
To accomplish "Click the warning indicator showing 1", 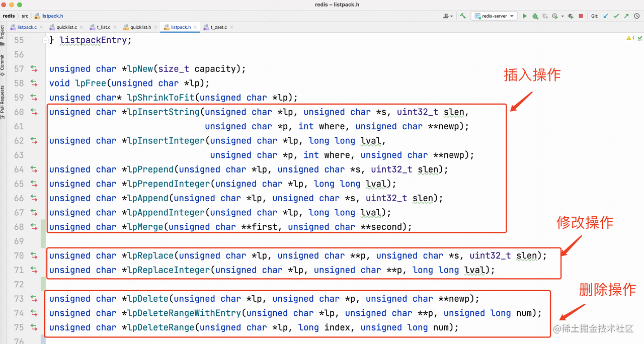I will [x=631, y=38].
